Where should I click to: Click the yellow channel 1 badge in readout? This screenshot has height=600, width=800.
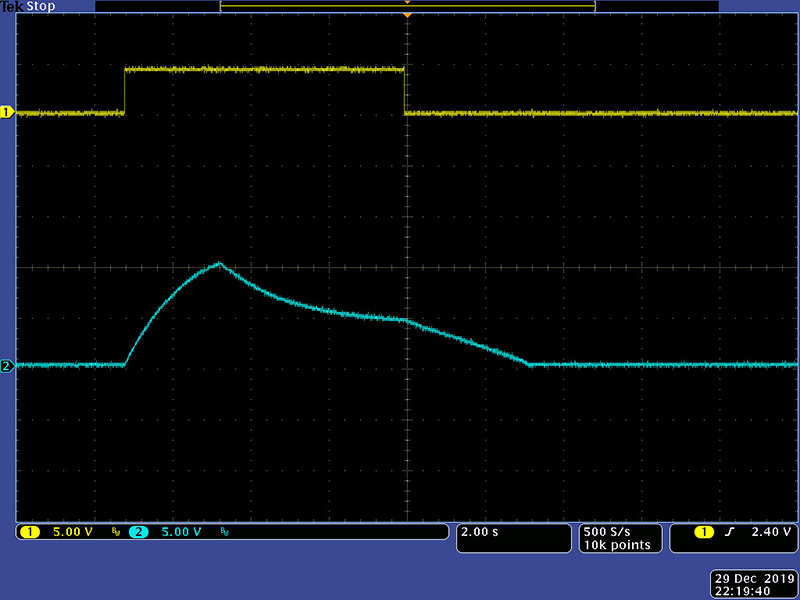click(x=30, y=532)
